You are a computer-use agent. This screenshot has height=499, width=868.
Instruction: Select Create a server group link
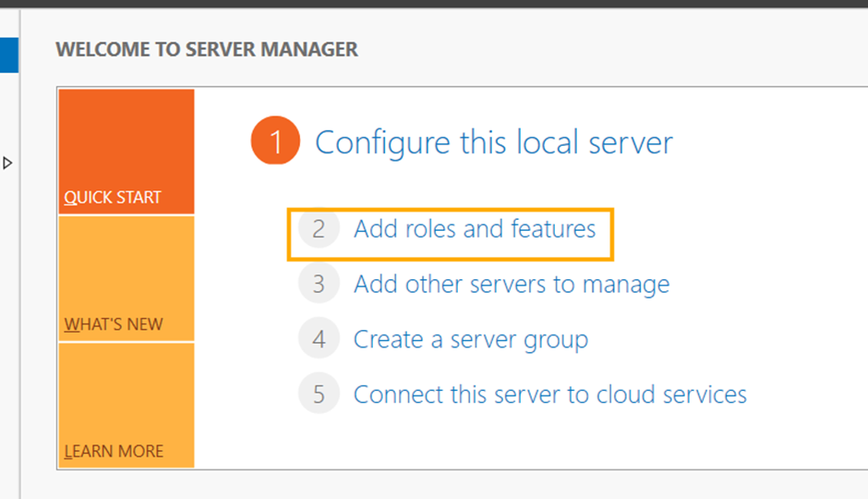pyautogui.click(x=470, y=339)
